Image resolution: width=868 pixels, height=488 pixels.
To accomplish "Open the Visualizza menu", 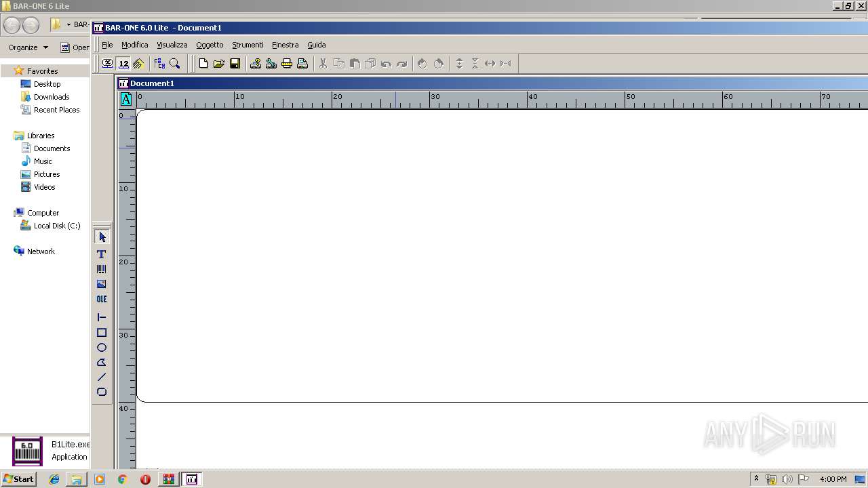I will tap(172, 45).
